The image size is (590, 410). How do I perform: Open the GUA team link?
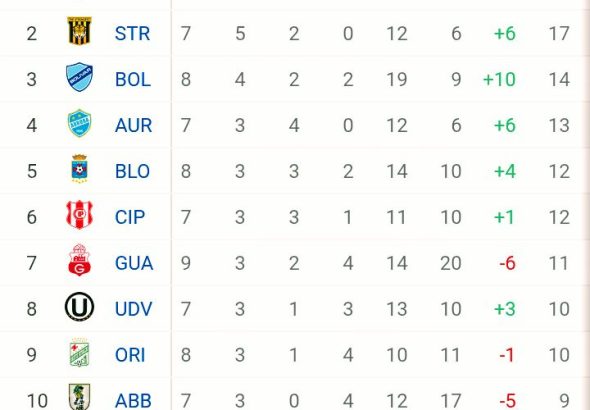click(134, 263)
